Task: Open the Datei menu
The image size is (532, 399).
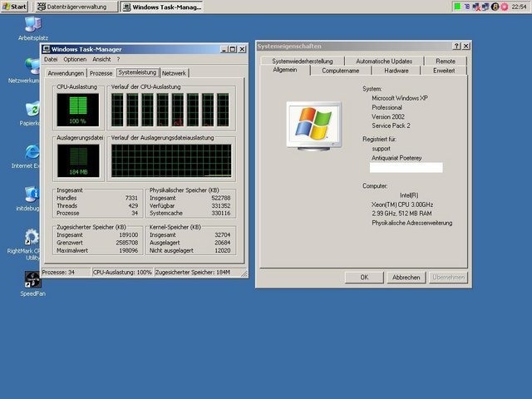Action: point(51,59)
